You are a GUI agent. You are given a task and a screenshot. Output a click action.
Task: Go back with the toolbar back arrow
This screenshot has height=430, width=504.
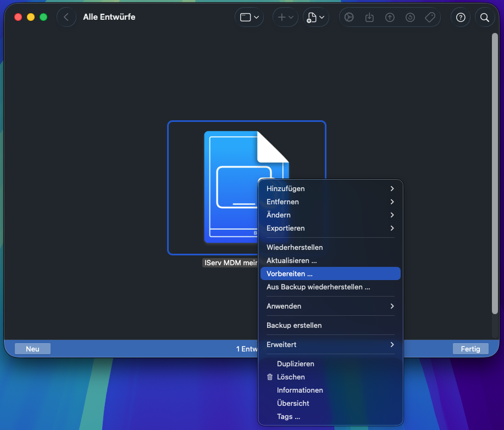click(x=66, y=17)
